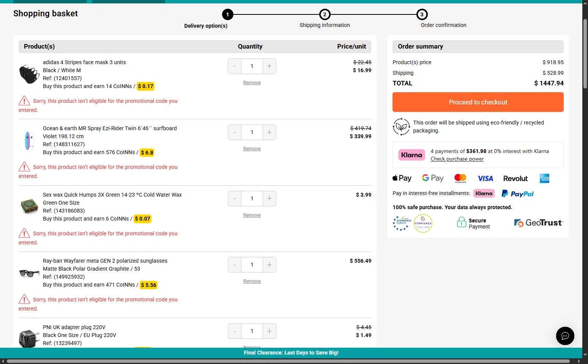Click the Confianza Online trust seal
This screenshot has height=364, width=588.
pyautogui.click(x=423, y=224)
